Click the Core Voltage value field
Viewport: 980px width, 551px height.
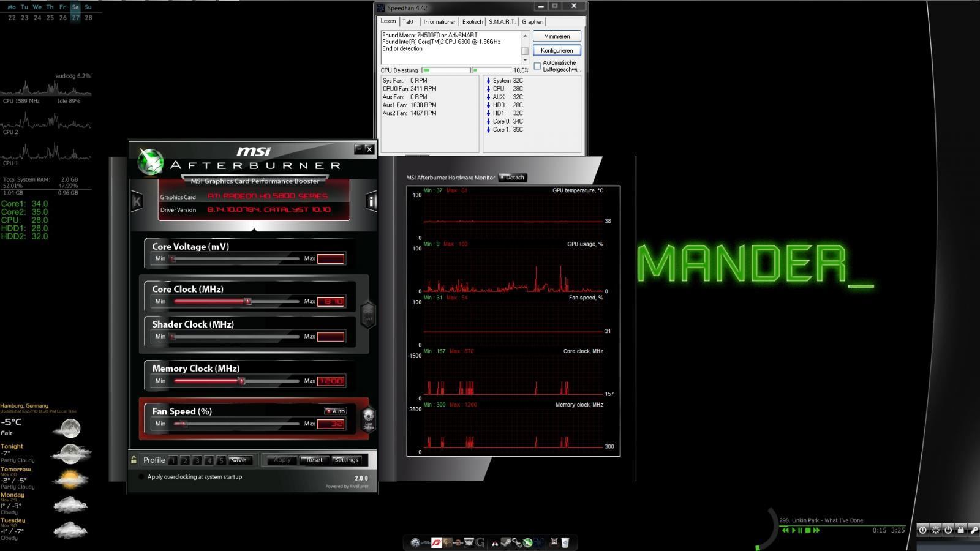(x=331, y=258)
